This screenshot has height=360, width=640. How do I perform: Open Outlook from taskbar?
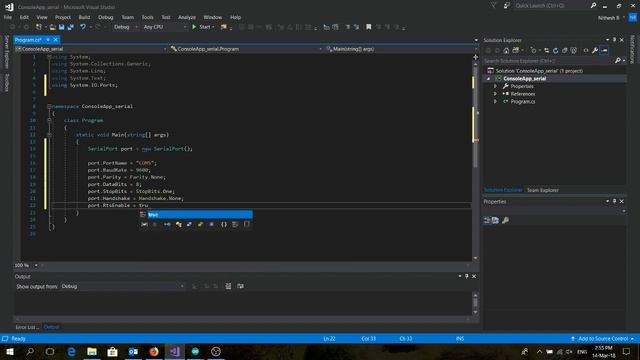pyautogui.click(x=133, y=351)
